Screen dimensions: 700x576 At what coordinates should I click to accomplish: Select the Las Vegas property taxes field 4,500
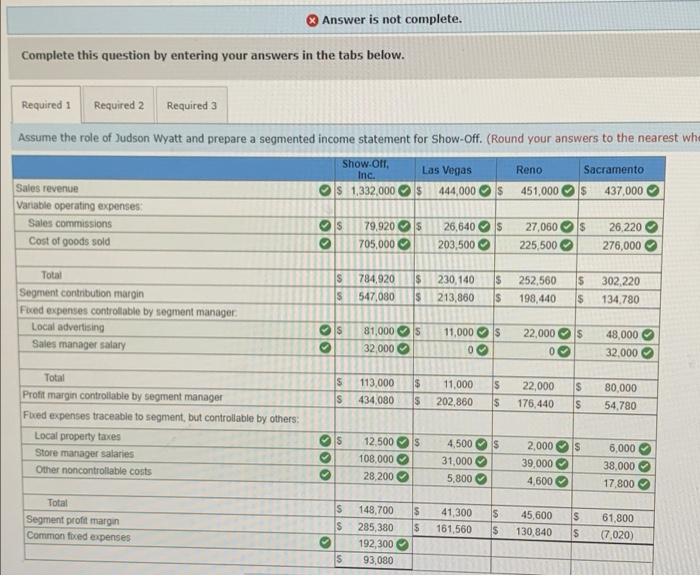pyautogui.click(x=452, y=444)
